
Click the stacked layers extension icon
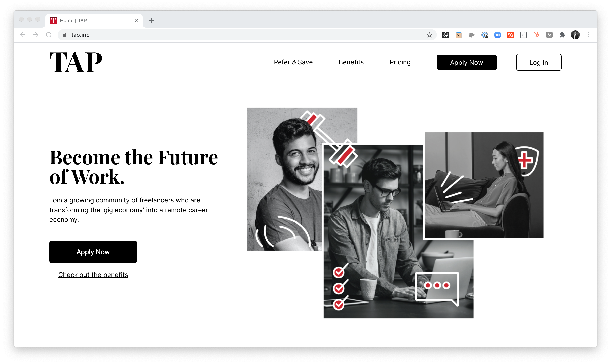coord(446,35)
